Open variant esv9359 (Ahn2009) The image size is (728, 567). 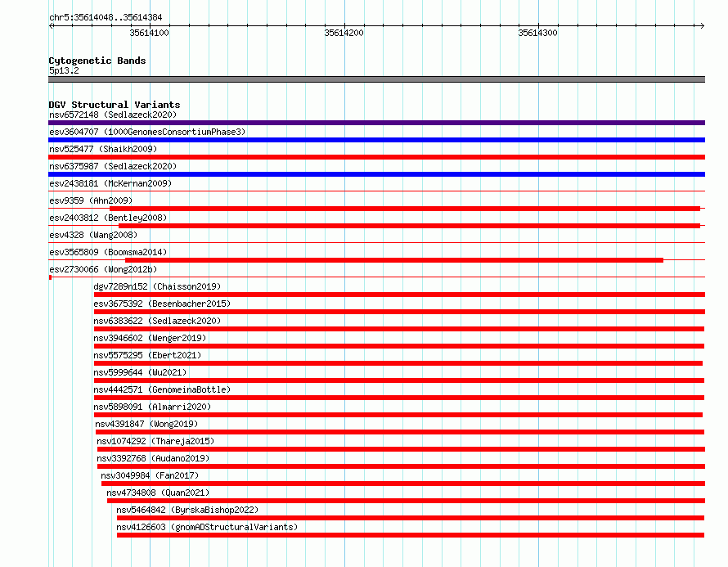coord(91,200)
